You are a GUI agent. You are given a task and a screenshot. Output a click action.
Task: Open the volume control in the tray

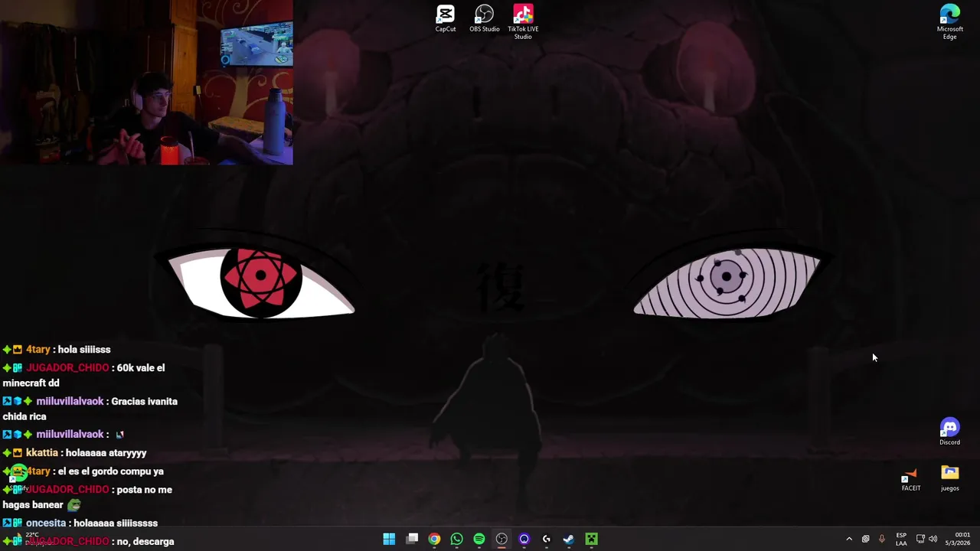point(933,540)
